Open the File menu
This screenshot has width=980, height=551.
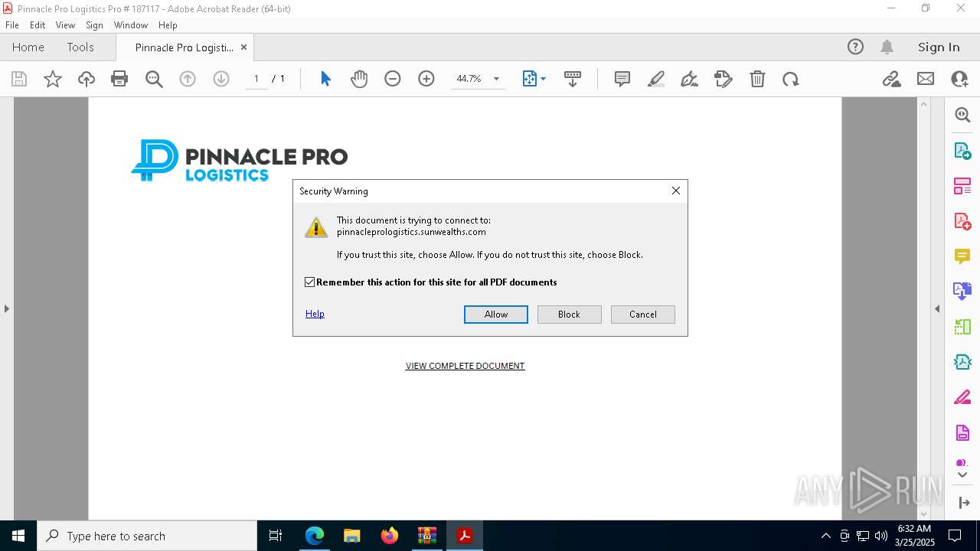[12, 24]
